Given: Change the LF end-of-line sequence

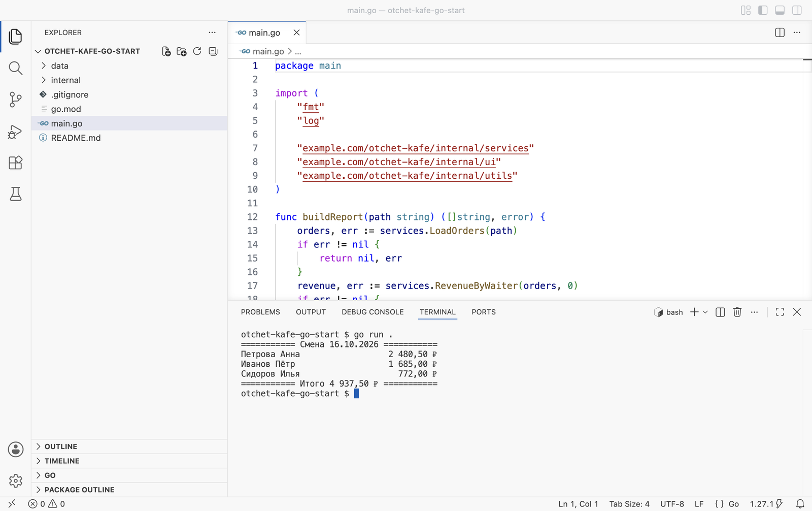Looking at the screenshot, I should (699, 504).
